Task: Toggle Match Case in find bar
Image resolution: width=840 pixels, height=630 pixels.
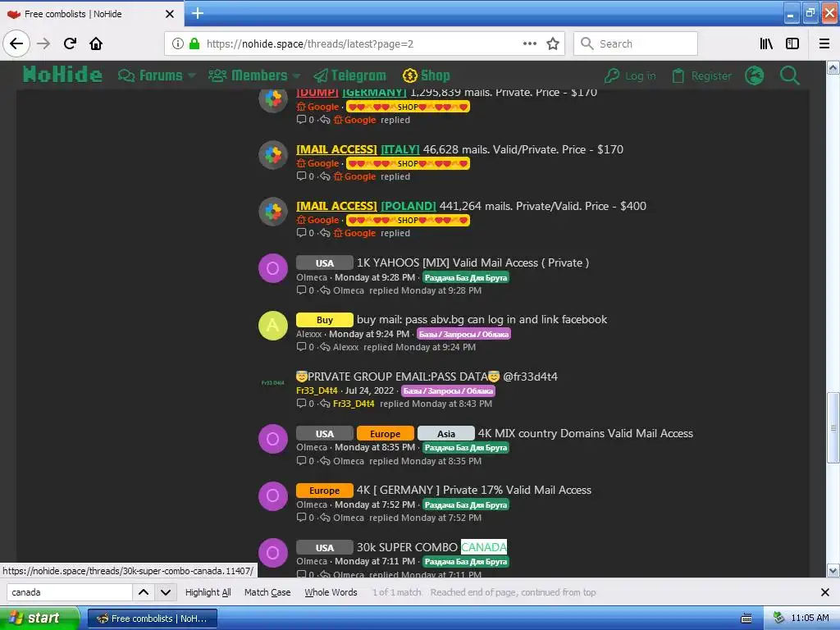Action: (x=267, y=592)
